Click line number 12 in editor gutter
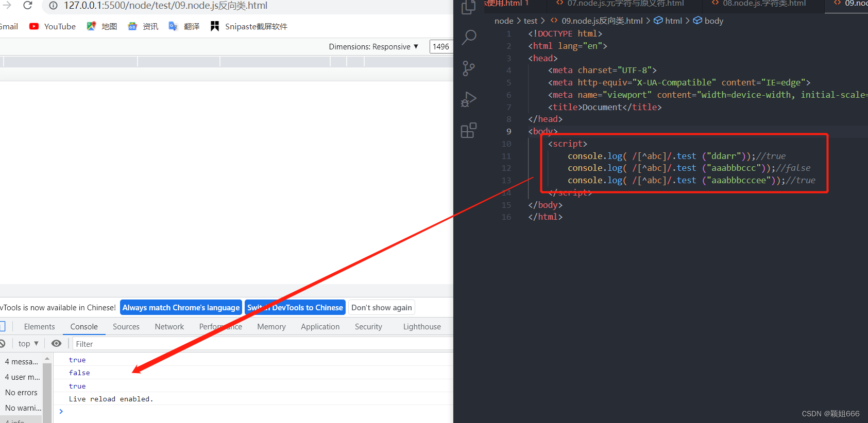This screenshot has width=868, height=423. [x=506, y=168]
